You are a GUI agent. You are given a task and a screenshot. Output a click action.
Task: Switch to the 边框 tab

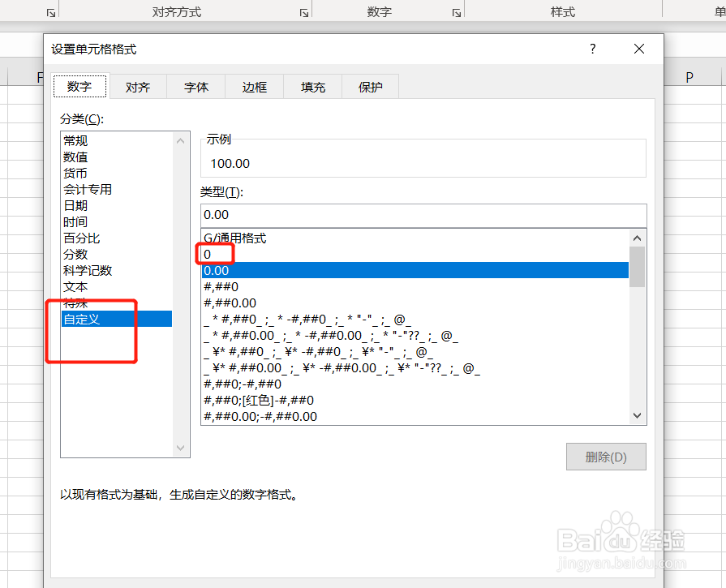tap(254, 85)
